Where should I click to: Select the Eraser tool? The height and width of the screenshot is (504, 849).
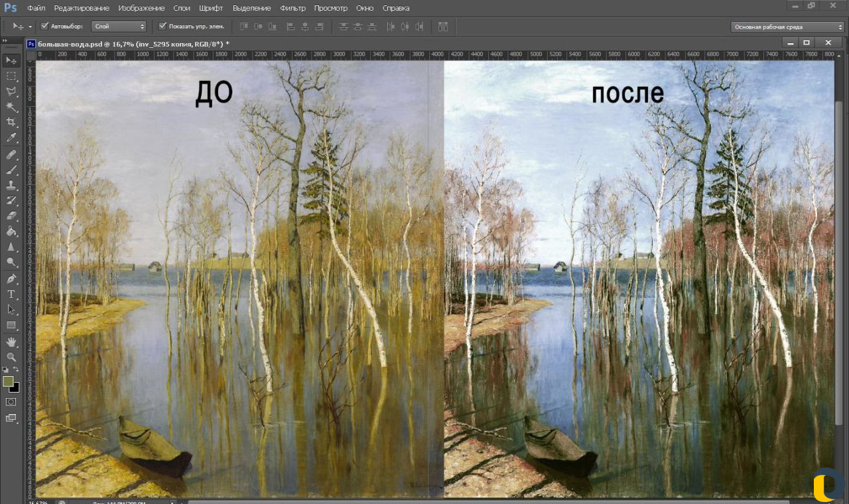pyautogui.click(x=11, y=216)
